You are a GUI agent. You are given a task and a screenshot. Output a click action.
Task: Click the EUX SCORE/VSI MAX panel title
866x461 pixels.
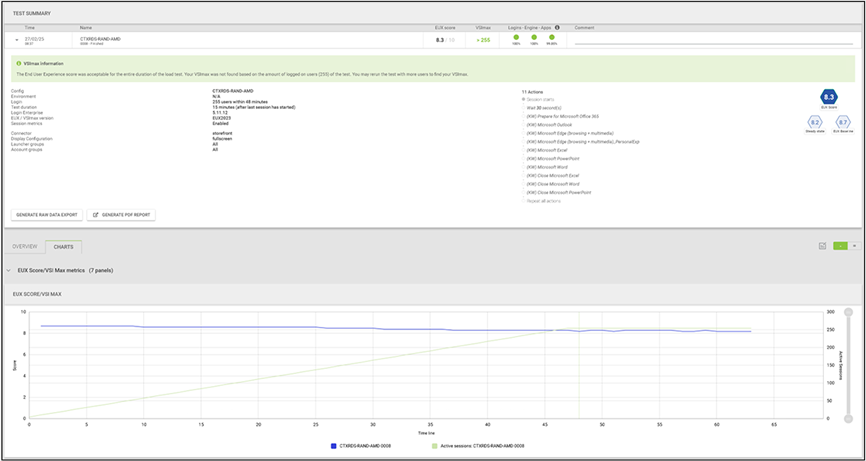tap(37, 294)
